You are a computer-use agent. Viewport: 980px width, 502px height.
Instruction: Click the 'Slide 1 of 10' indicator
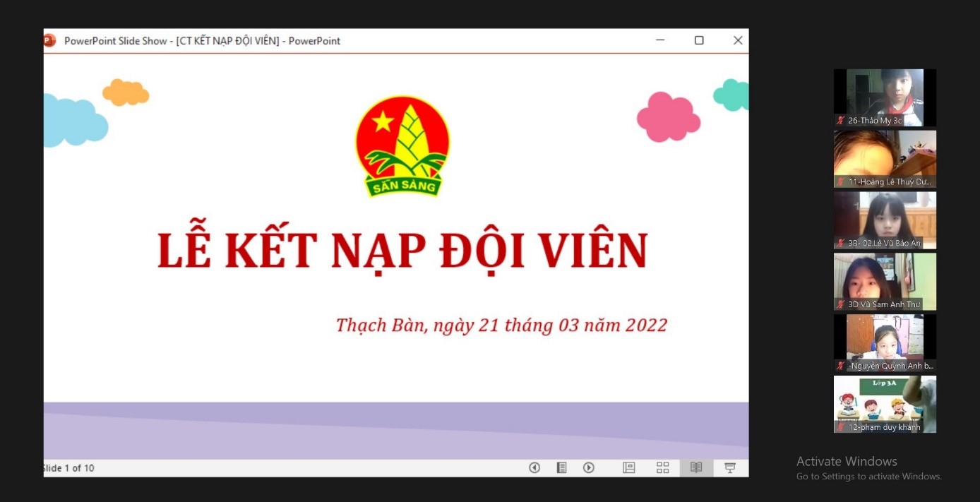(69, 468)
